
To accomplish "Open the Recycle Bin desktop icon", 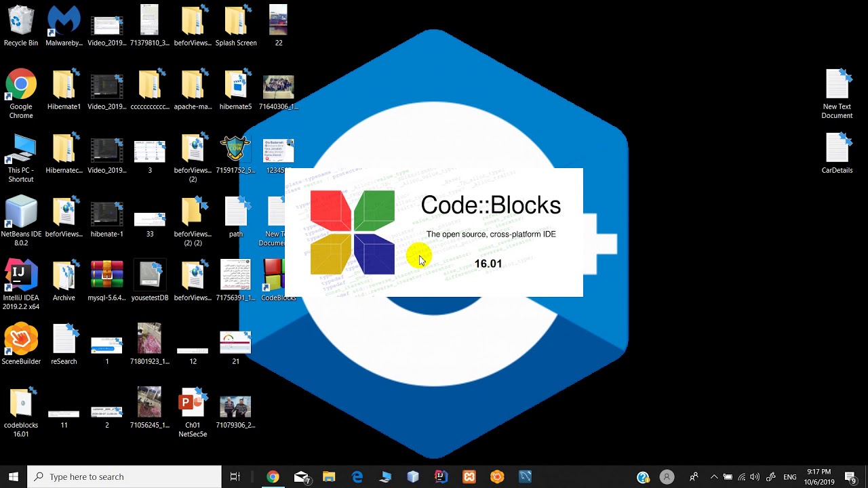I will [21, 26].
